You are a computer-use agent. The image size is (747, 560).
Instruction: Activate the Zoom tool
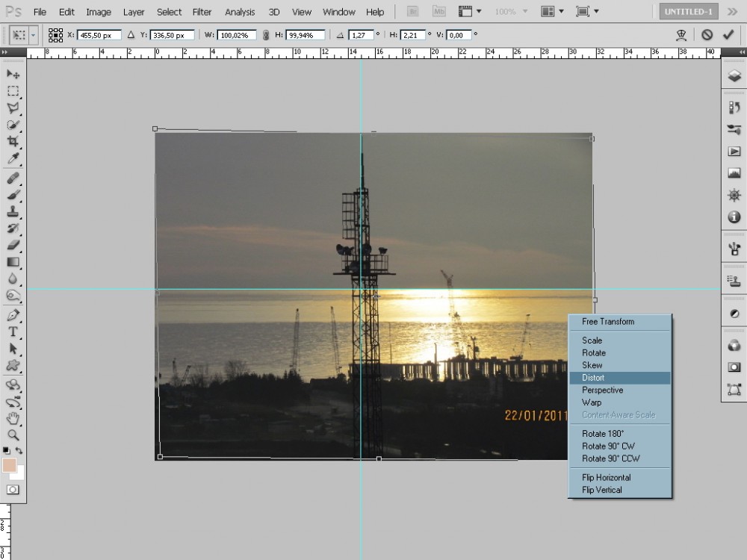[x=13, y=434]
